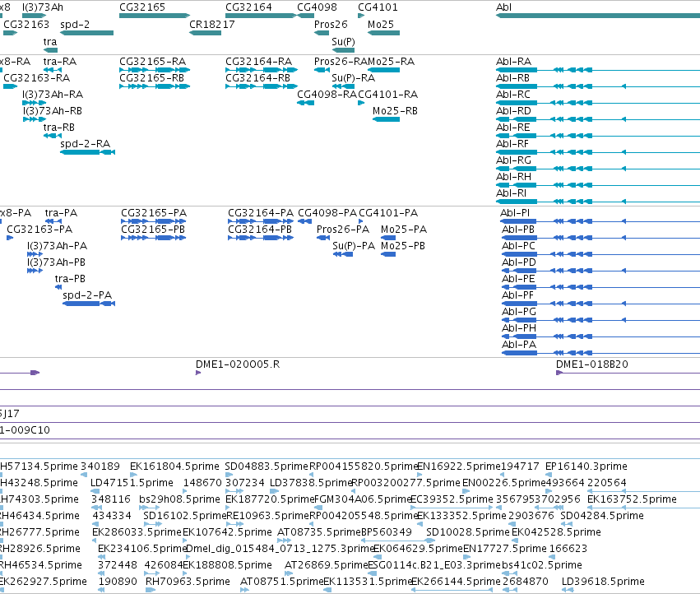Click protein label Pros26-PA
The height and width of the screenshot is (594, 700).
point(343,229)
